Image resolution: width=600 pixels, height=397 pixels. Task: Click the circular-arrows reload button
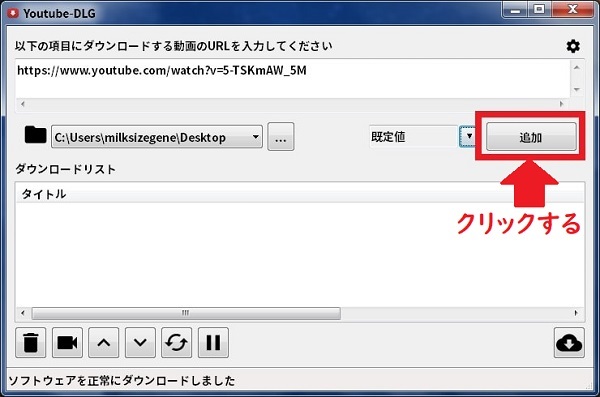(x=176, y=342)
